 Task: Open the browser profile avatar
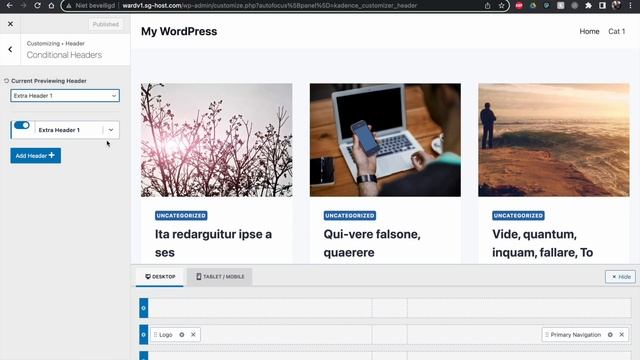click(x=616, y=5)
